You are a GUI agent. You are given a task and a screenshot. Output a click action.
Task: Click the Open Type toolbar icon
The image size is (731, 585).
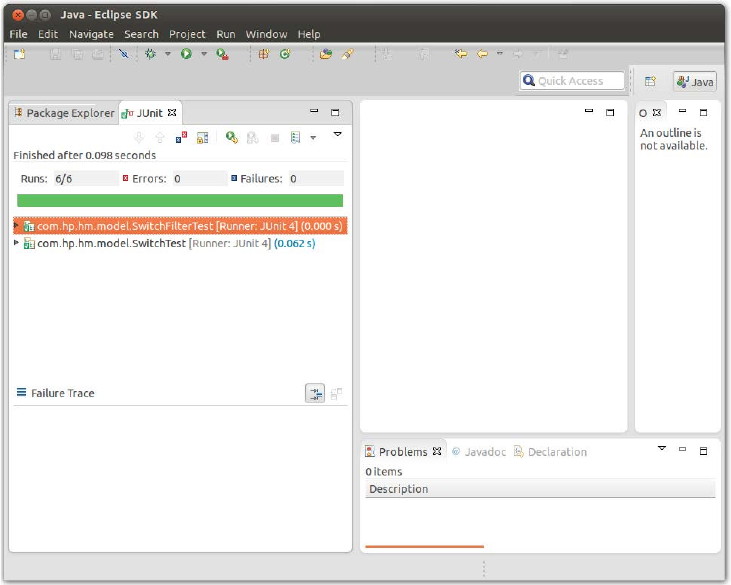[x=325, y=55]
